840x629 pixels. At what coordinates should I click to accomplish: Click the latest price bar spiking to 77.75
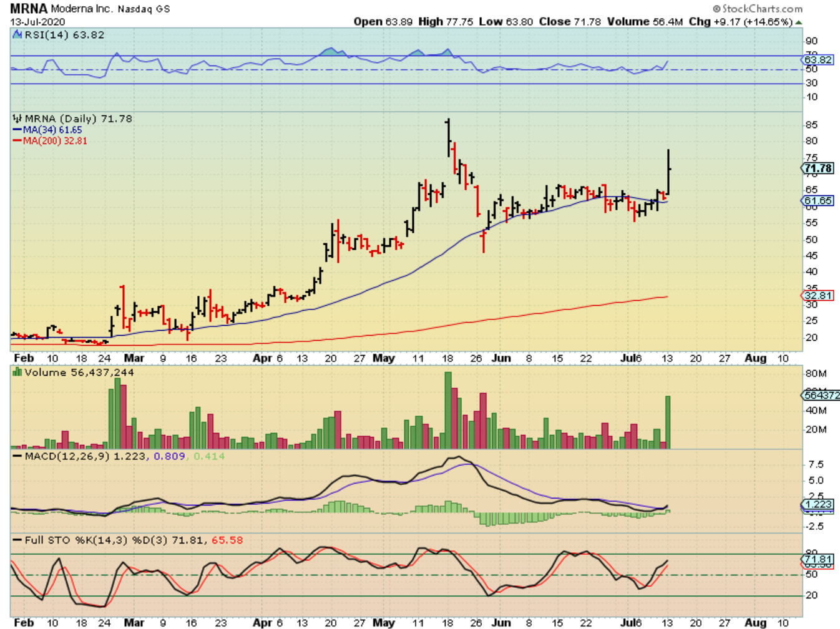(668, 172)
